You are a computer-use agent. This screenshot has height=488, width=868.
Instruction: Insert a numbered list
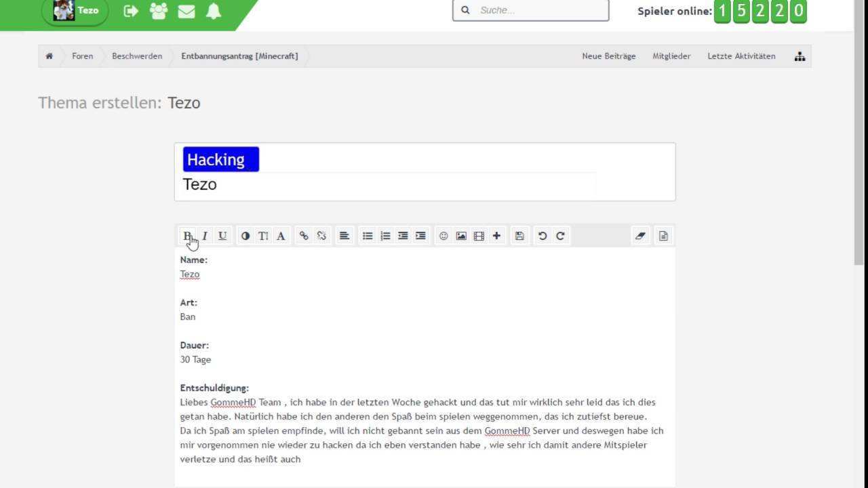(x=385, y=236)
